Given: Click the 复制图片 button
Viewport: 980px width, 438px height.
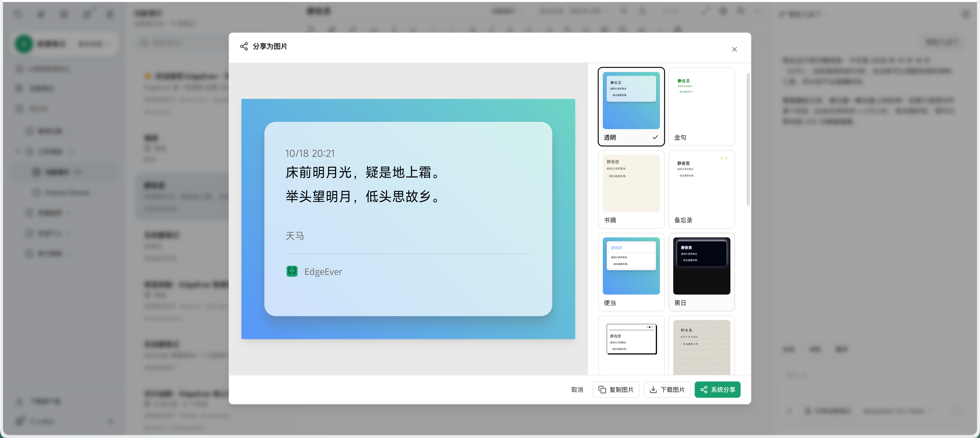Looking at the screenshot, I should pyautogui.click(x=616, y=389).
